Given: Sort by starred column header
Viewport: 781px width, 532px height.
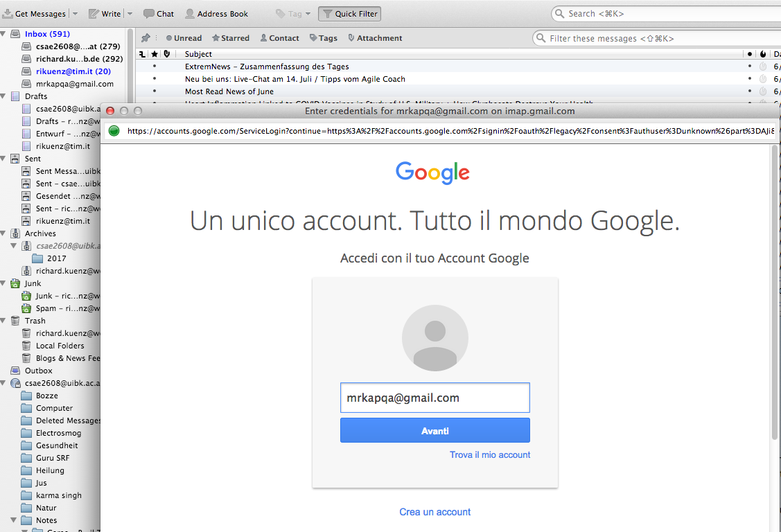Looking at the screenshot, I should click(x=155, y=54).
